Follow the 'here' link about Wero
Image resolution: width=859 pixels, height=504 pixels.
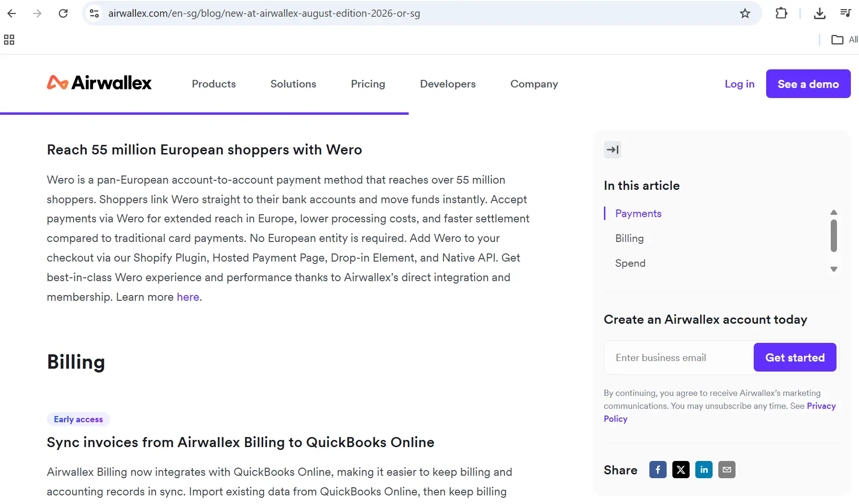(188, 297)
